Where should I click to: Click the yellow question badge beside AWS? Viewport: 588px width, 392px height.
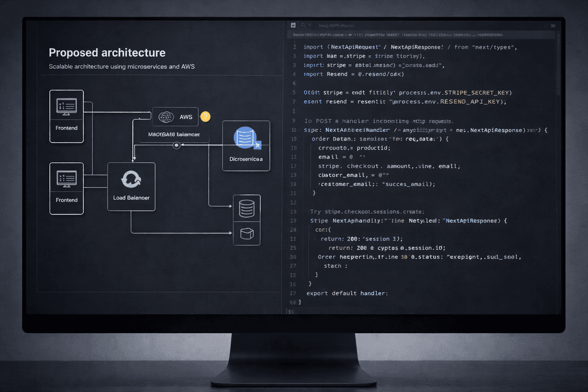[x=205, y=117]
